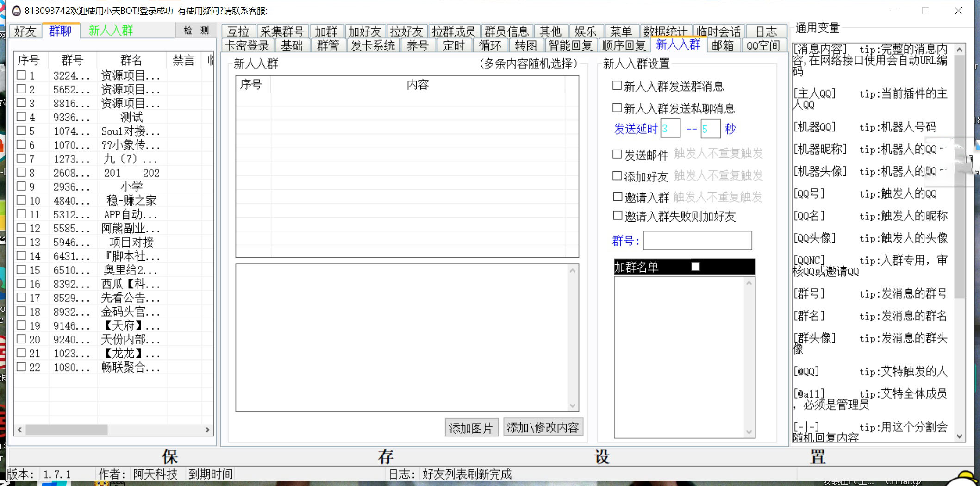Image resolution: width=980 pixels, height=486 pixels.
Task: Switch to the QQ空间 tab
Action: pos(762,45)
